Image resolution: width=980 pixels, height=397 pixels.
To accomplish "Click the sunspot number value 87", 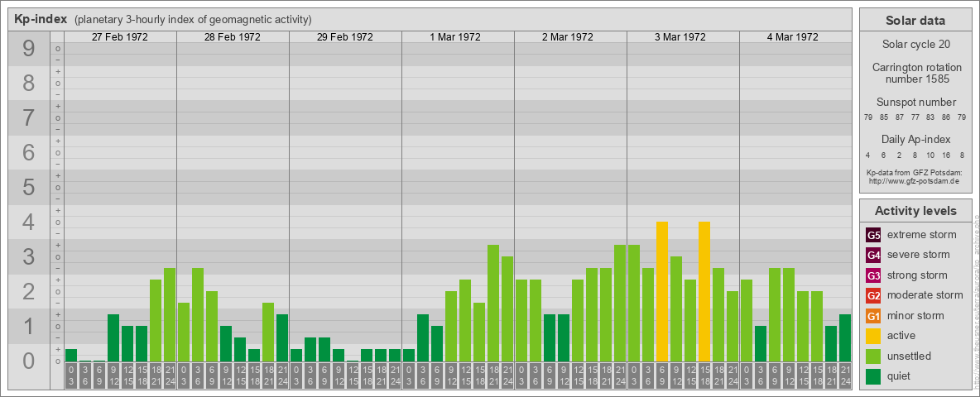I will point(900,117).
